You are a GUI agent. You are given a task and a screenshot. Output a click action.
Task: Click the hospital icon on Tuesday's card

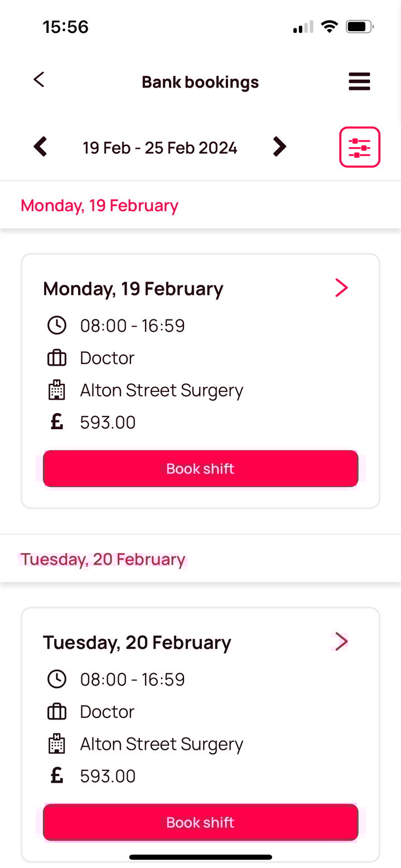(x=57, y=744)
